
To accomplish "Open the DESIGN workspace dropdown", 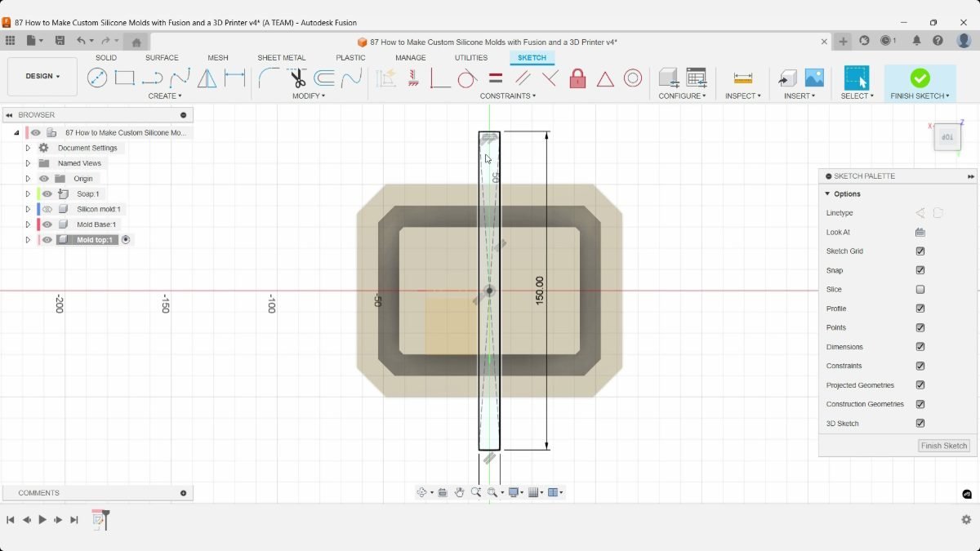I will (x=42, y=77).
